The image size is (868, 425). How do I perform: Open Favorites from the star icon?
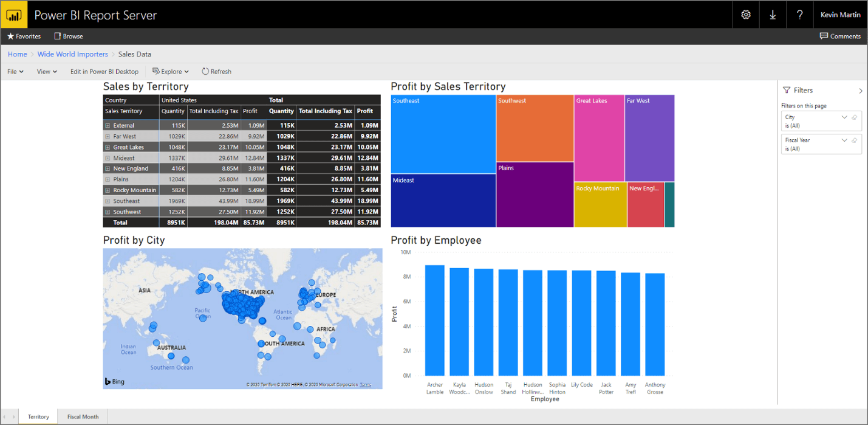[x=24, y=36]
